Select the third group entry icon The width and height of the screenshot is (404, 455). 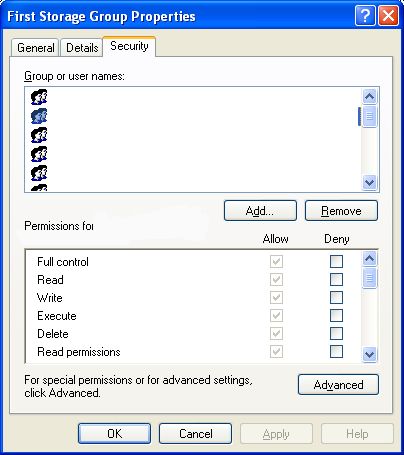click(x=39, y=135)
